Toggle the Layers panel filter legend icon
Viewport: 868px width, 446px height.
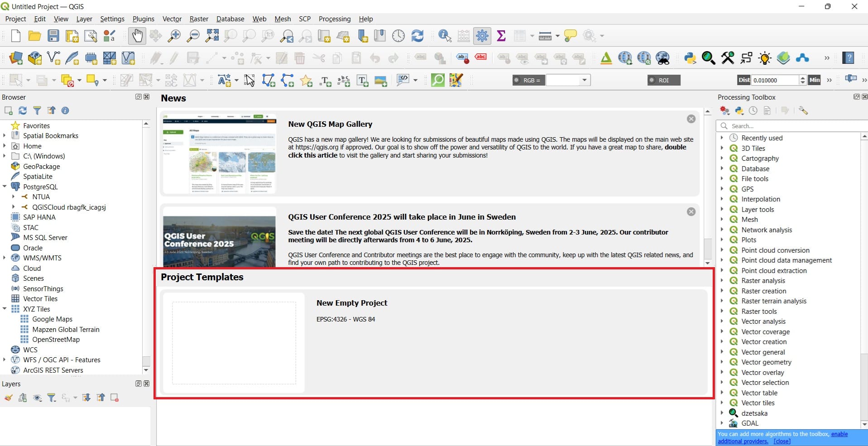point(52,398)
